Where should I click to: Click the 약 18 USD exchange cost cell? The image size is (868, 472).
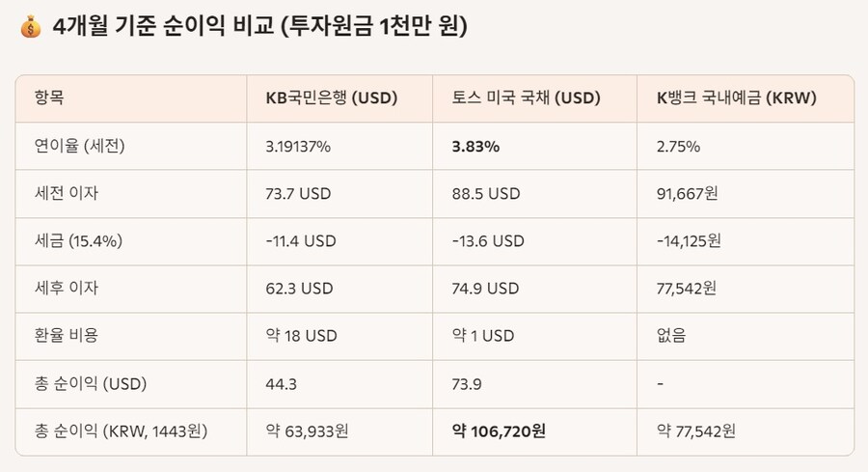[301, 336]
